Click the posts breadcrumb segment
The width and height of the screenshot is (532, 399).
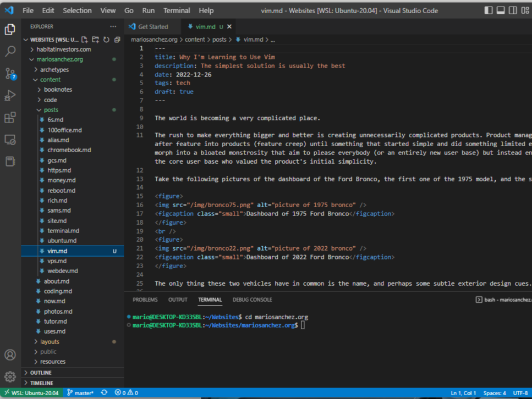219,40
